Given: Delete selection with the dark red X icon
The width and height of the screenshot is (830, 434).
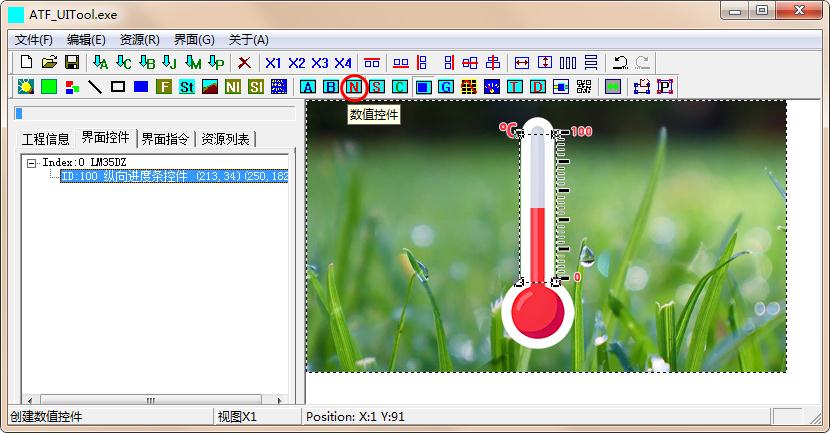Looking at the screenshot, I should click(244, 62).
